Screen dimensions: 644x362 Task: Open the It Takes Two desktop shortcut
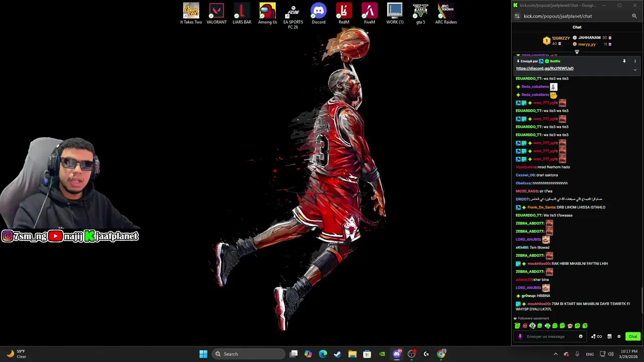click(x=191, y=14)
